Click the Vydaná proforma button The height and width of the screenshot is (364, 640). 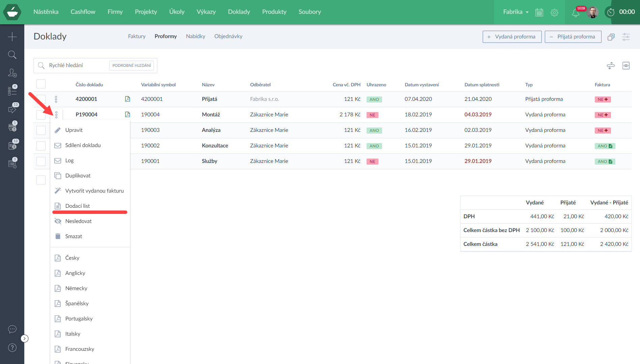(512, 37)
